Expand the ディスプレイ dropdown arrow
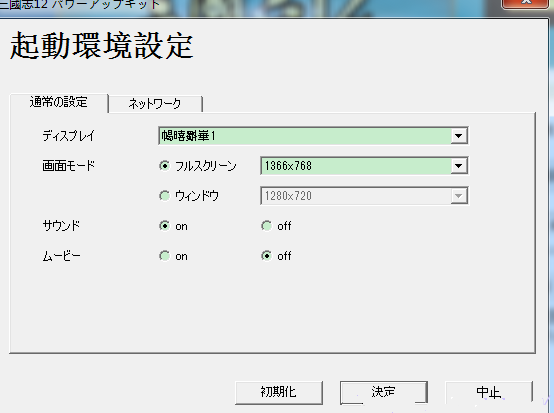554x413 pixels. tap(458, 136)
